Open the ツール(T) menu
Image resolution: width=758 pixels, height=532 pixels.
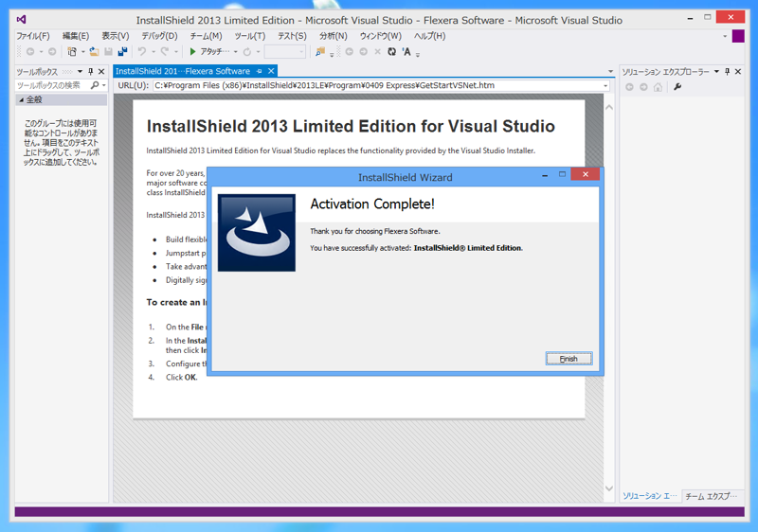[249, 36]
